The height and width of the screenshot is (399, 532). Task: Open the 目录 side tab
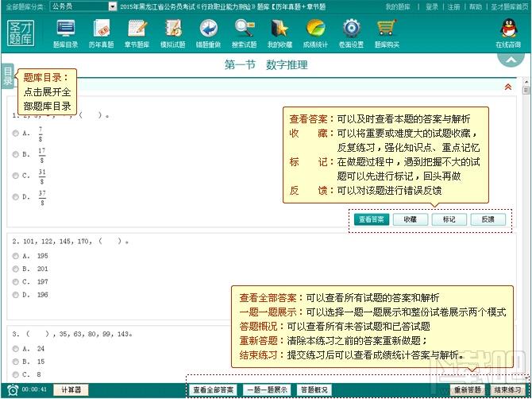pyautogui.click(x=7, y=76)
